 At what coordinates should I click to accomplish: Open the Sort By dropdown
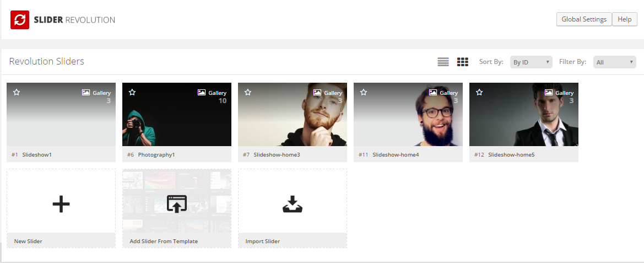pos(531,62)
